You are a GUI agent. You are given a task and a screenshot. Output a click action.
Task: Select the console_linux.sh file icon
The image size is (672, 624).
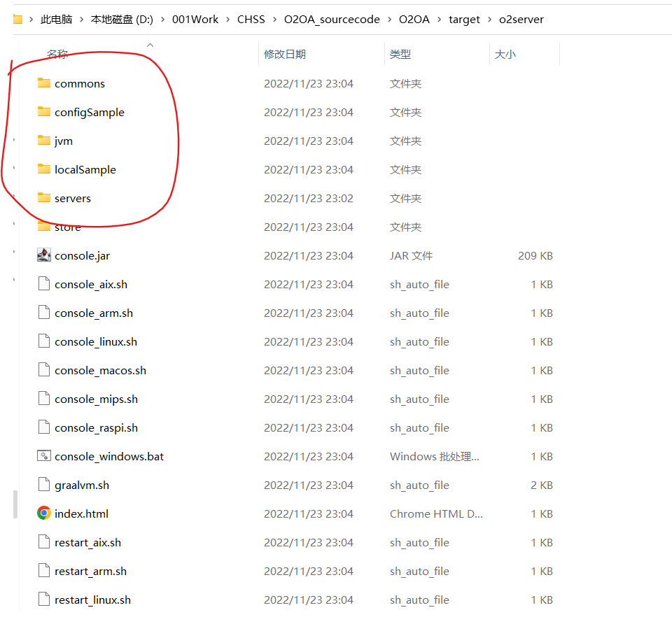[43, 341]
